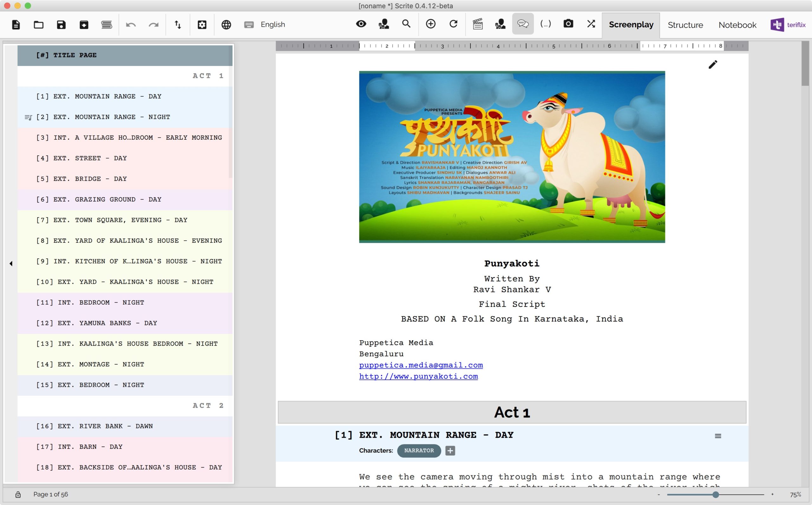Toggle the lock icon in the status bar
812x505 pixels.
[18, 494]
